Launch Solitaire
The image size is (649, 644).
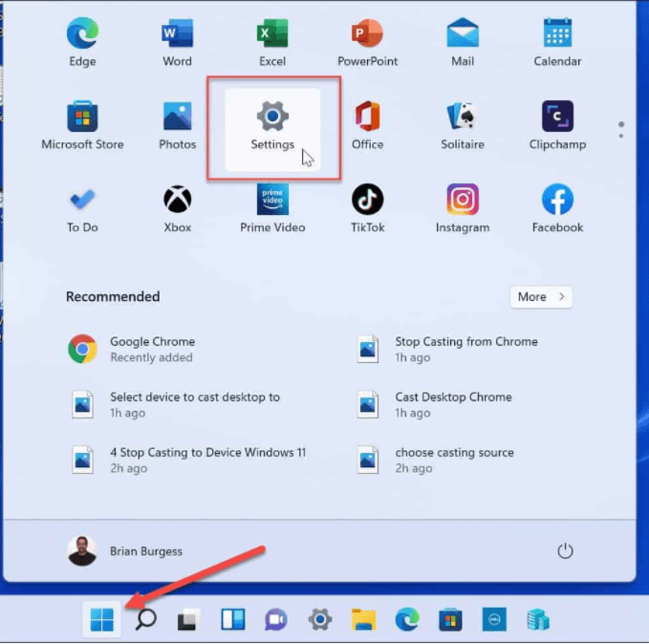click(463, 125)
